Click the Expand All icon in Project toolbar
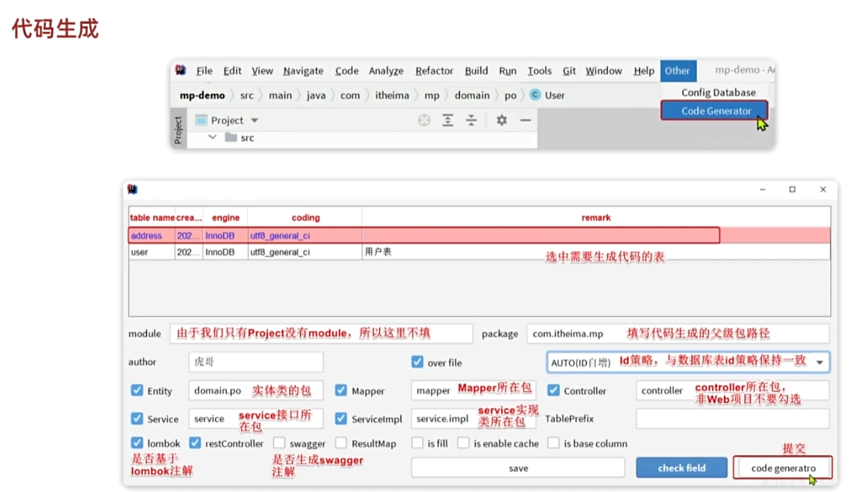 tap(449, 120)
